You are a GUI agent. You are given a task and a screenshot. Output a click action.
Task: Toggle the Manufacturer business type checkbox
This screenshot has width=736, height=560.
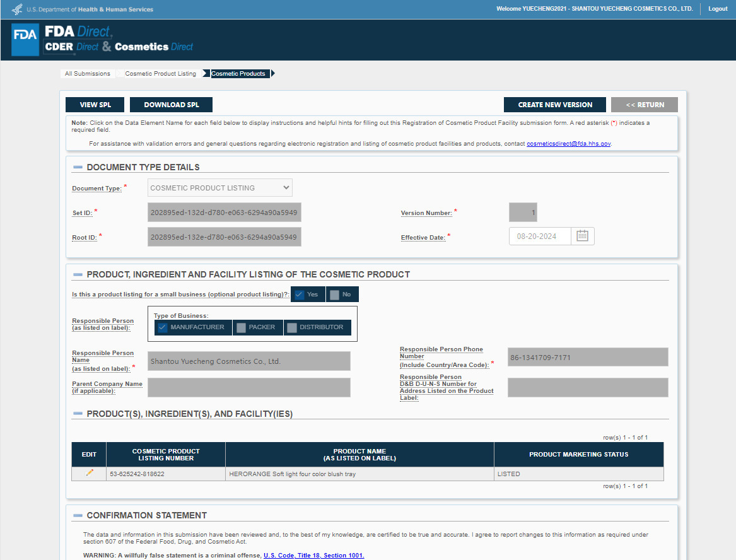(162, 327)
